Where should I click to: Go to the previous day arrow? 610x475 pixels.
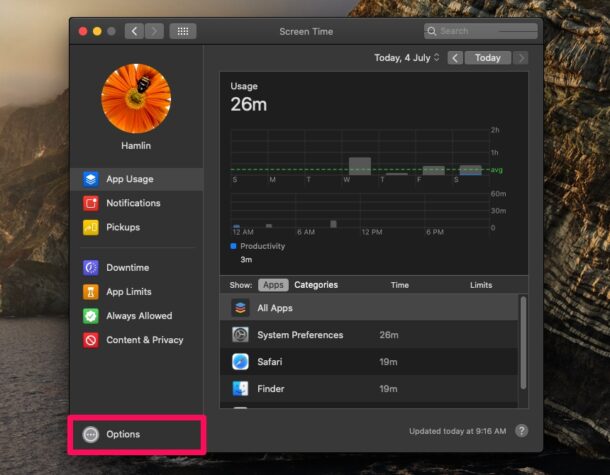[x=455, y=58]
